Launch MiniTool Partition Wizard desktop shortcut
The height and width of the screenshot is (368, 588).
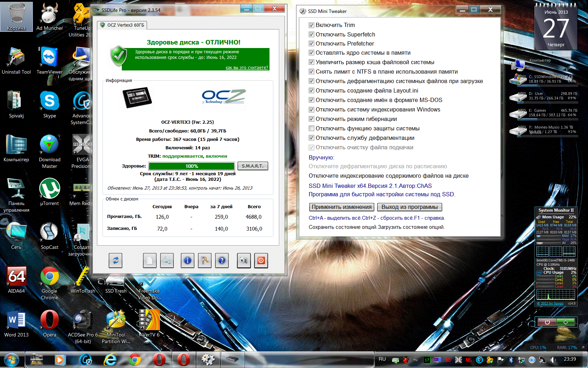pos(116,327)
